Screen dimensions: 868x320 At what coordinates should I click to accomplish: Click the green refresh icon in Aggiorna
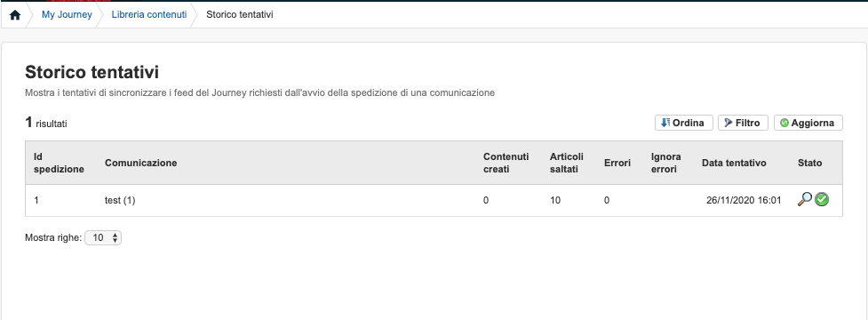click(x=784, y=123)
